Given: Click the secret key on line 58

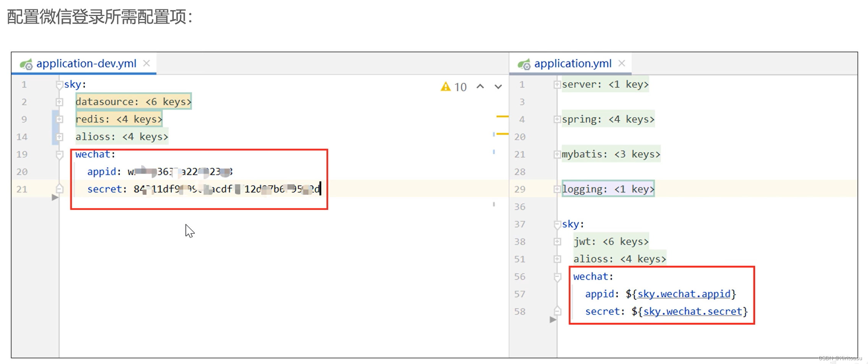Looking at the screenshot, I should [602, 311].
